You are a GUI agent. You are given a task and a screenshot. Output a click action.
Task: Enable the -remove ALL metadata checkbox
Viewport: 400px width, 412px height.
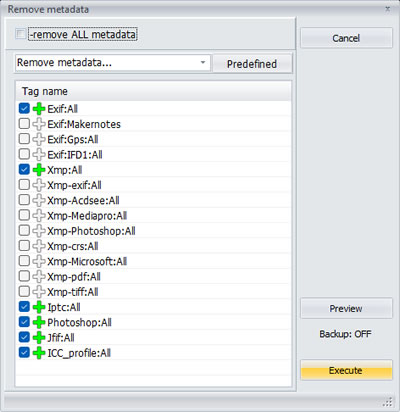click(20, 34)
